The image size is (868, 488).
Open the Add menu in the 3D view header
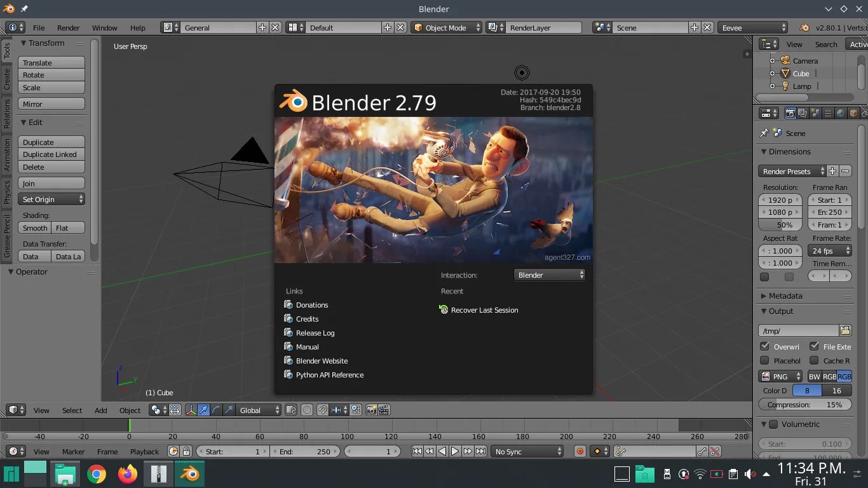pyautogui.click(x=100, y=410)
